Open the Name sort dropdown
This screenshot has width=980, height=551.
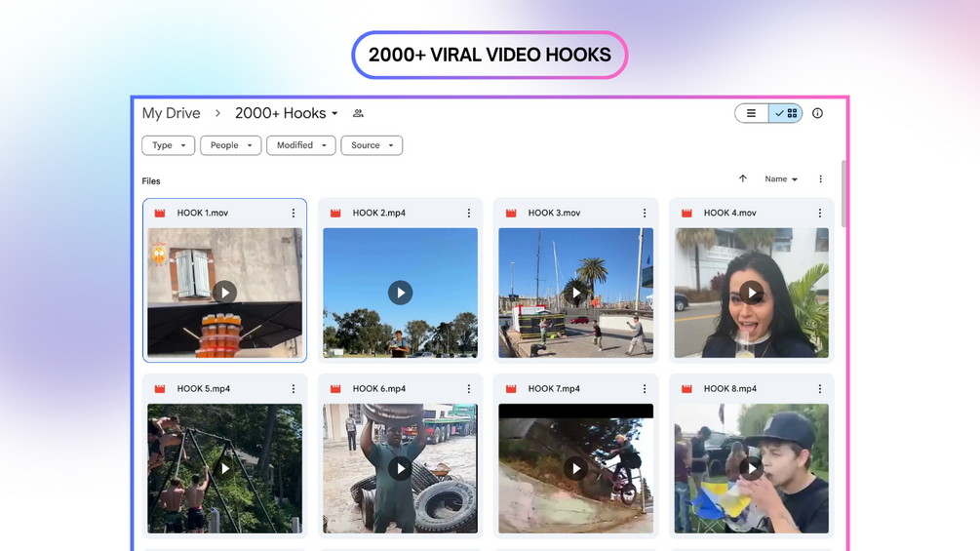pyautogui.click(x=781, y=179)
